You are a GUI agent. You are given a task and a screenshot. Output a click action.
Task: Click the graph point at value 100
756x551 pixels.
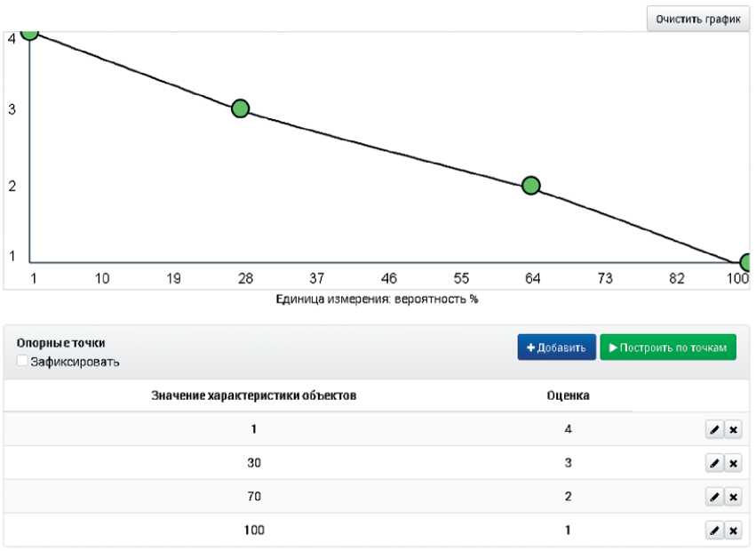pyautogui.click(x=748, y=261)
